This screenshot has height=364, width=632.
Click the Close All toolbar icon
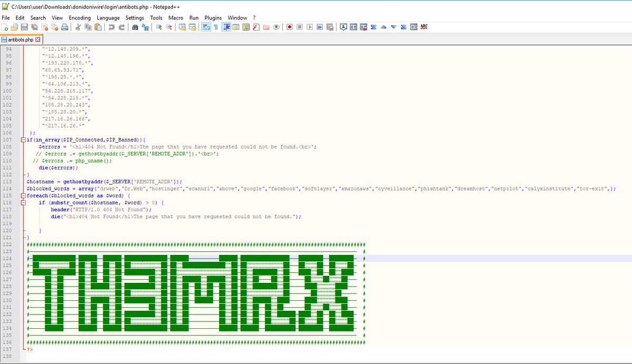coord(55,27)
